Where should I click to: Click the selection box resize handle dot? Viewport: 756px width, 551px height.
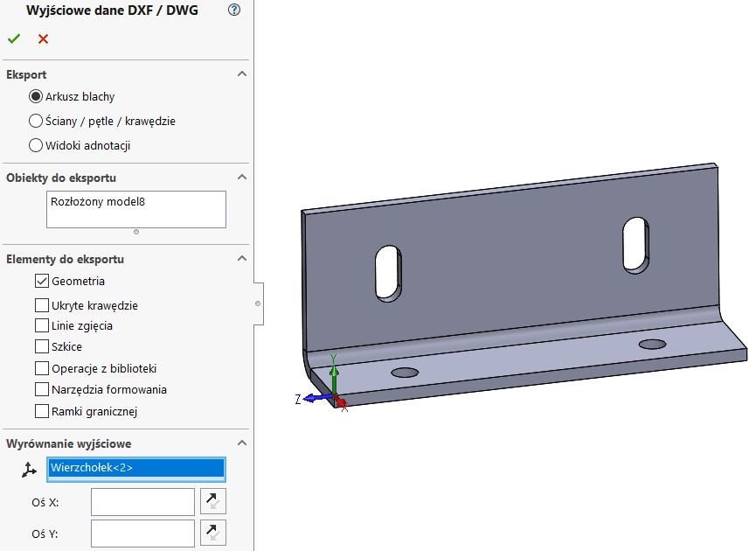(x=136, y=232)
